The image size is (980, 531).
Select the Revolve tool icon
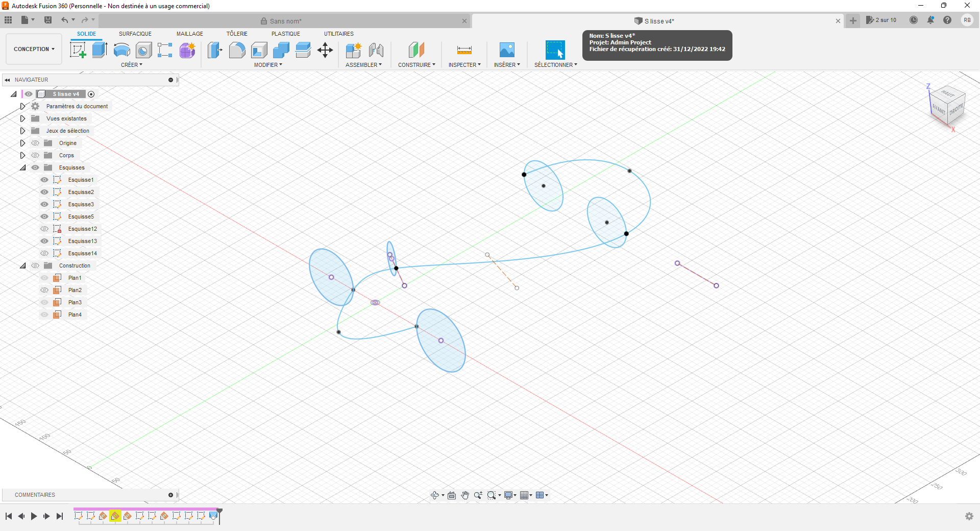(x=121, y=50)
